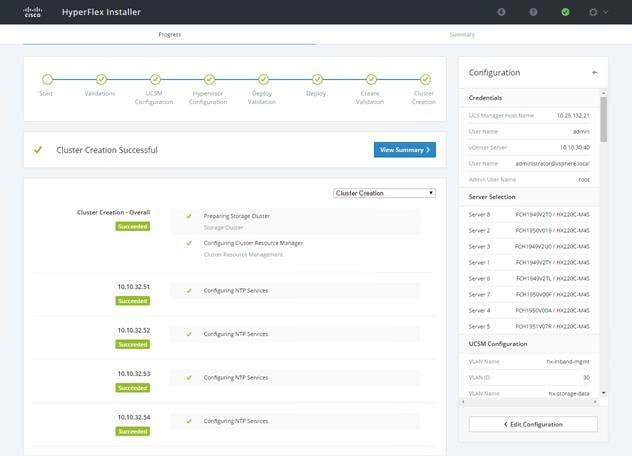The image size is (632, 456).
Task: Switch to the Summary tab
Action: [462, 35]
